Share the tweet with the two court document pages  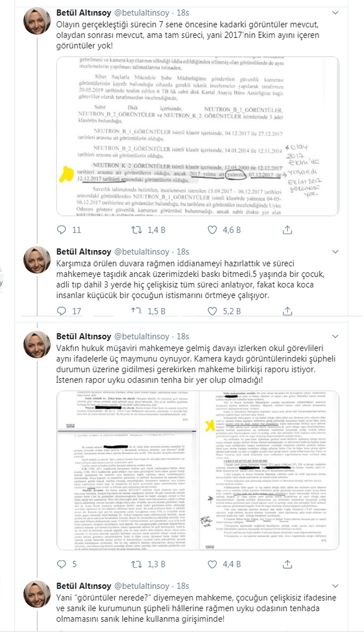click(287, 564)
